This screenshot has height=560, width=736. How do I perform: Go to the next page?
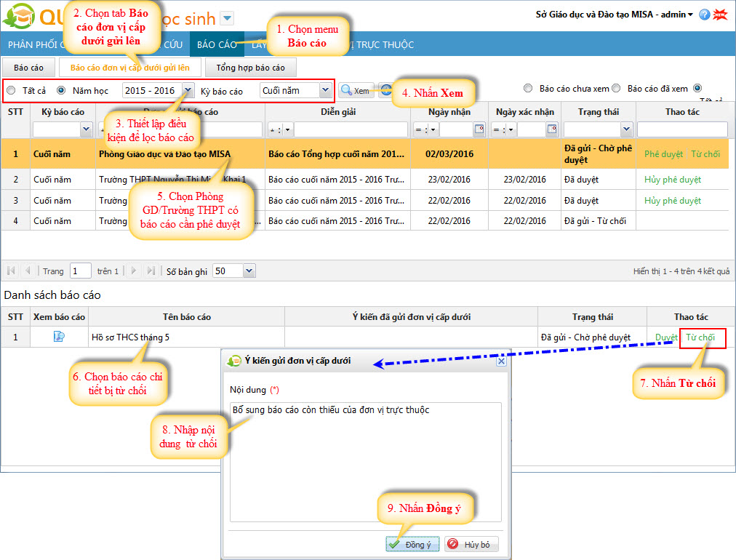coord(134,271)
